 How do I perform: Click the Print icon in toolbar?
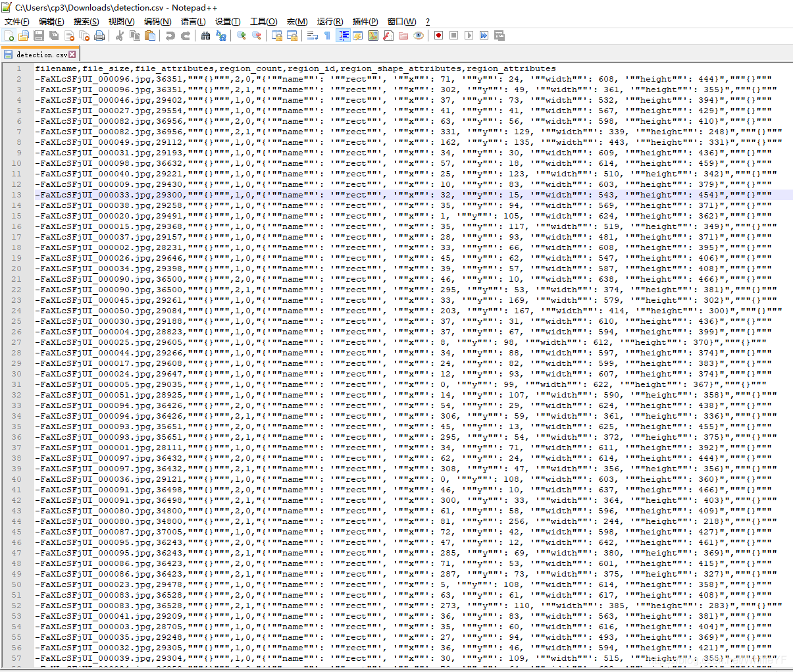pos(99,36)
